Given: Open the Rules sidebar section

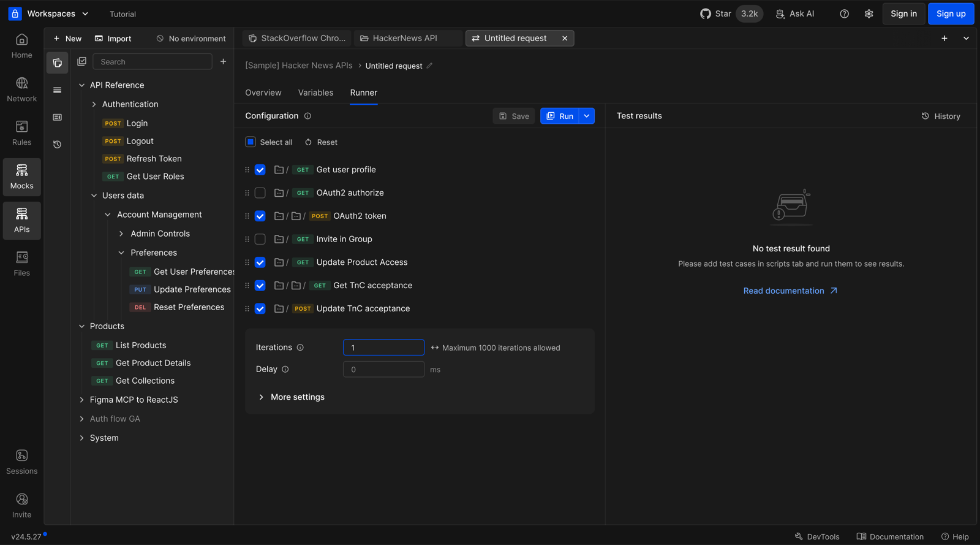Looking at the screenshot, I should tap(22, 134).
